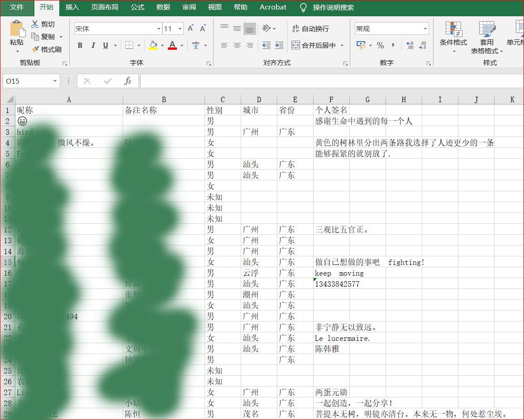This screenshot has width=524, height=420.
Task: Click the formula bar input field
Action: [x=332, y=81]
